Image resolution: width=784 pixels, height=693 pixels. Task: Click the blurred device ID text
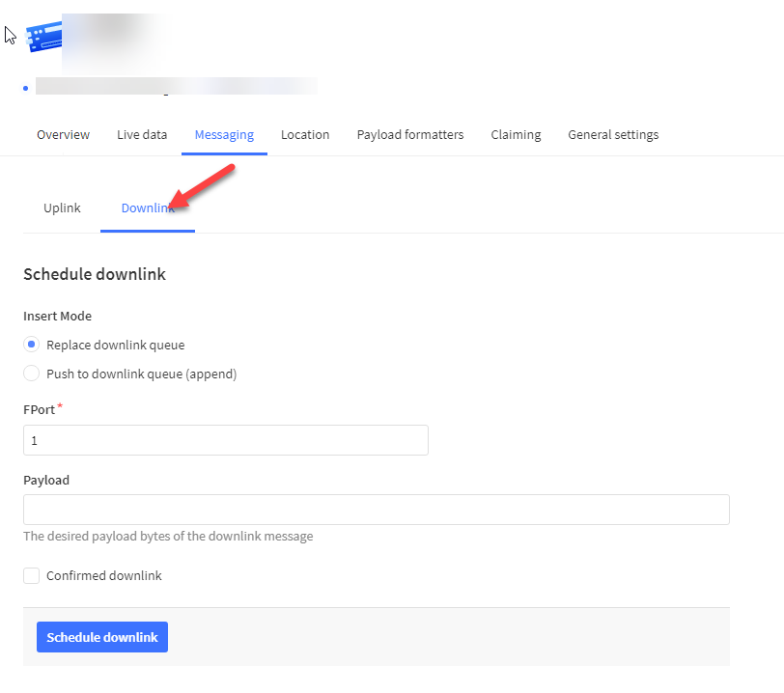click(x=176, y=87)
